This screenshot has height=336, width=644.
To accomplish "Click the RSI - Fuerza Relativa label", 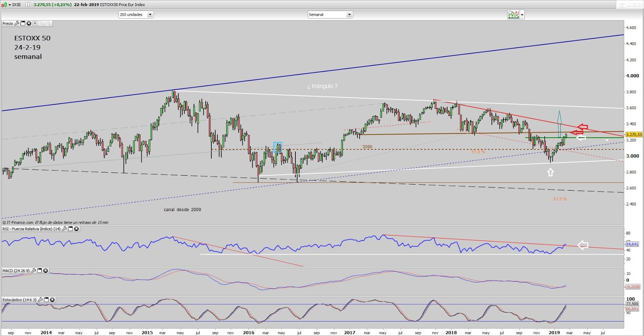I will click(31, 229).
